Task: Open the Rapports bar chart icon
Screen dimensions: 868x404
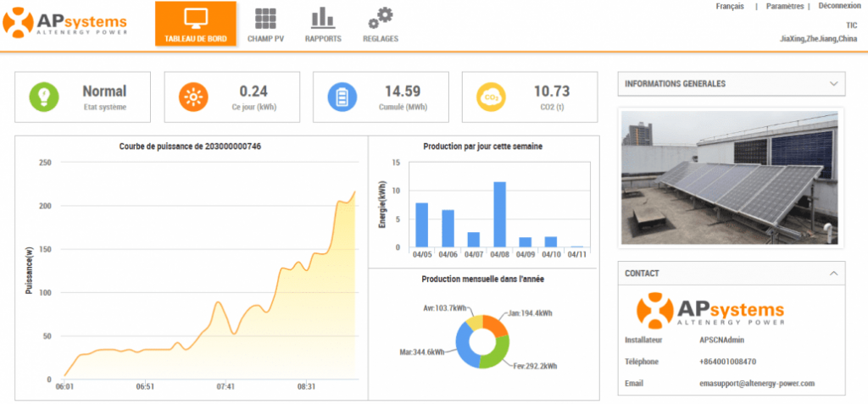Action: [322, 18]
